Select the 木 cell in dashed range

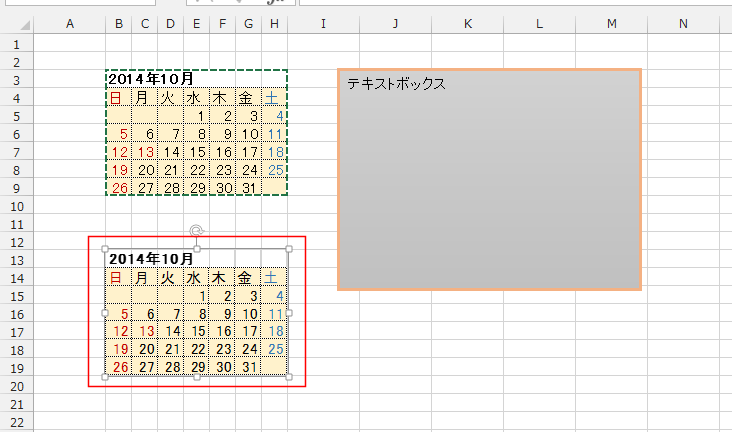click(223, 97)
